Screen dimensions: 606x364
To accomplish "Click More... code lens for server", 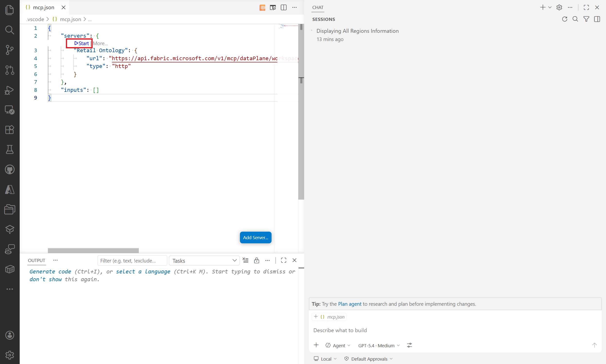I will (100, 43).
